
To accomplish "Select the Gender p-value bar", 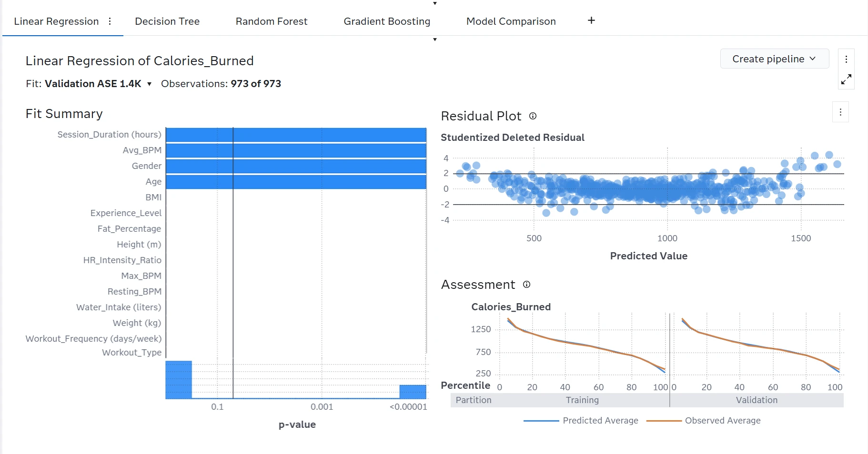I will click(x=296, y=166).
